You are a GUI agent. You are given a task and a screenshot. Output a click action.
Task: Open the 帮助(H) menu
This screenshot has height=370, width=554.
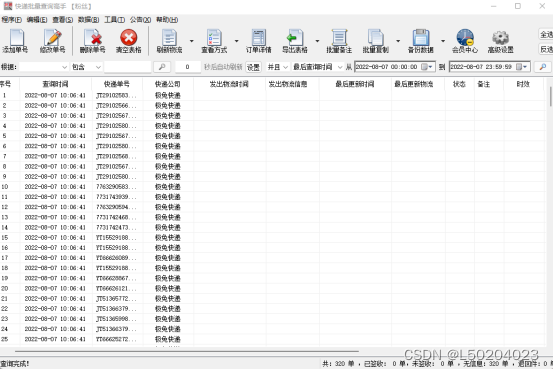167,20
